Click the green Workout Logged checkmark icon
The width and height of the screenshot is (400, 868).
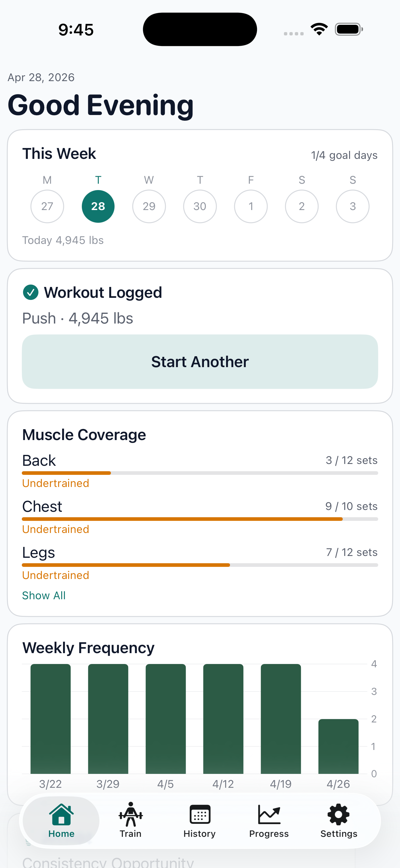coord(31,292)
